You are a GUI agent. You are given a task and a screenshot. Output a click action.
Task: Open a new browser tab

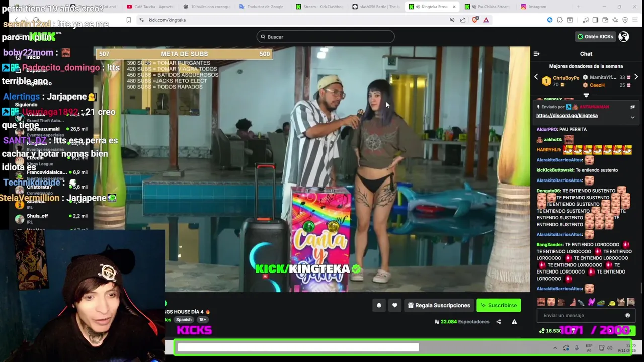578,7
